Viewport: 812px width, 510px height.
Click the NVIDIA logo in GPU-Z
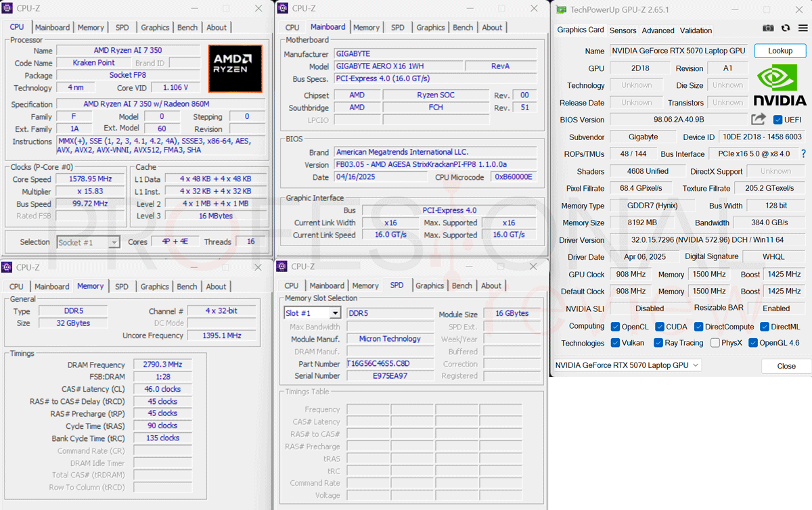point(780,85)
